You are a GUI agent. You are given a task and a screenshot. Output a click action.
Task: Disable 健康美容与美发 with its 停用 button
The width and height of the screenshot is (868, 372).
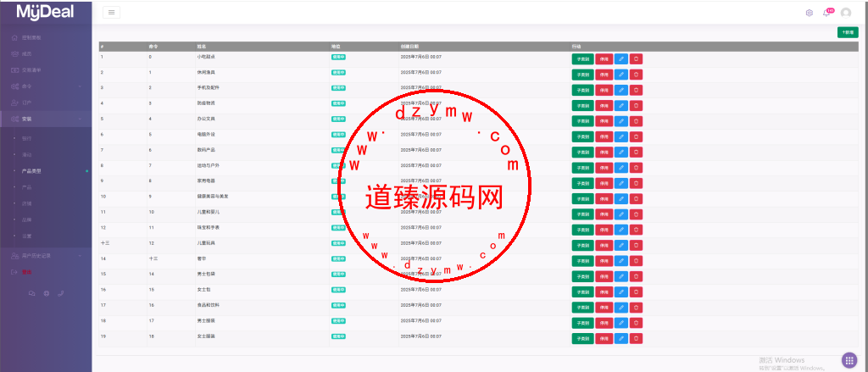click(604, 198)
